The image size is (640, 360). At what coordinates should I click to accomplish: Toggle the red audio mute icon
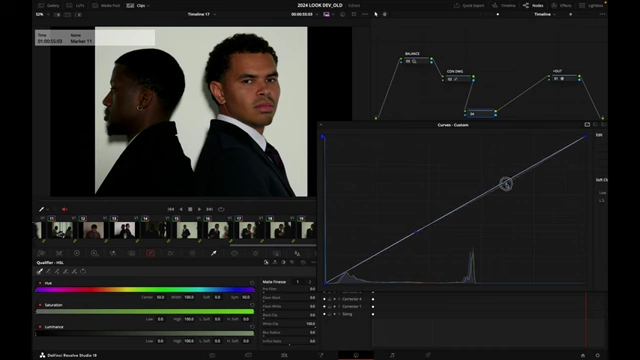(x=64, y=209)
